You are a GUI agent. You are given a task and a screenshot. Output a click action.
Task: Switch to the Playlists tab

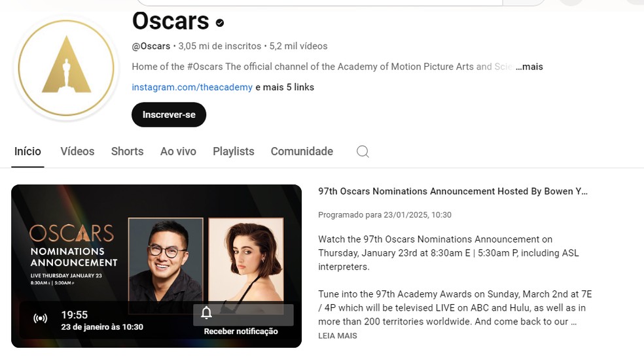point(233,152)
